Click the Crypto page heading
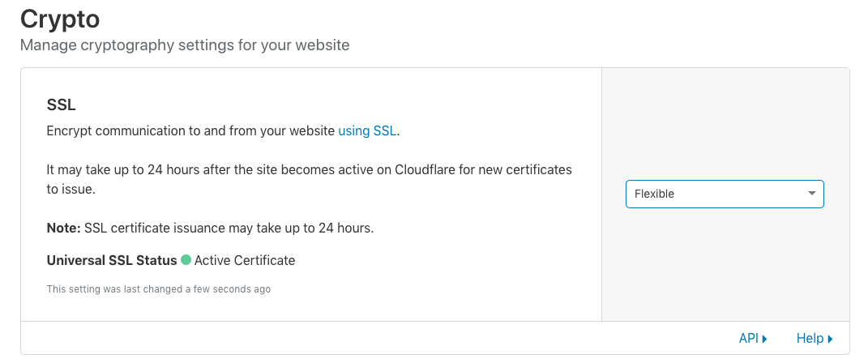The height and width of the screenshot is (363, 868). click(60, 19)
